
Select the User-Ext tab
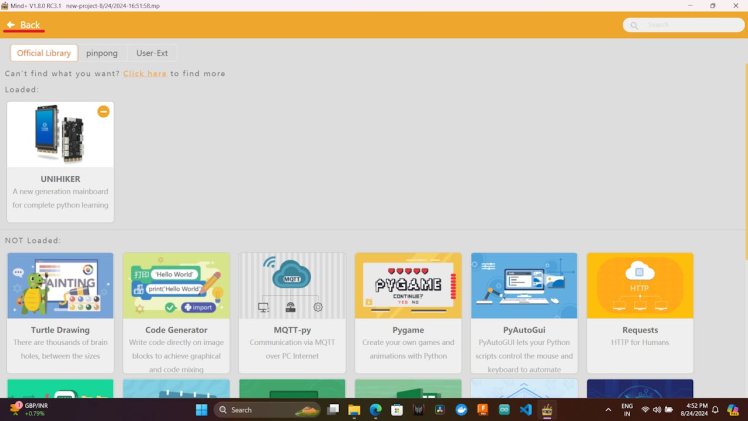pos(152,53)
